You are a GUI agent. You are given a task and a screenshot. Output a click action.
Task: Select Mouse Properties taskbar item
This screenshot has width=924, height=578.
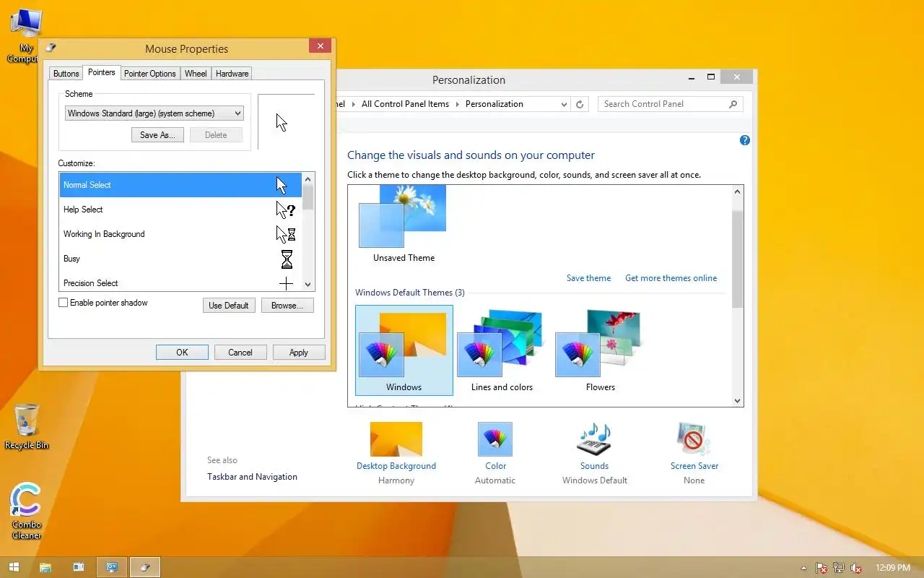click(145, 567)
